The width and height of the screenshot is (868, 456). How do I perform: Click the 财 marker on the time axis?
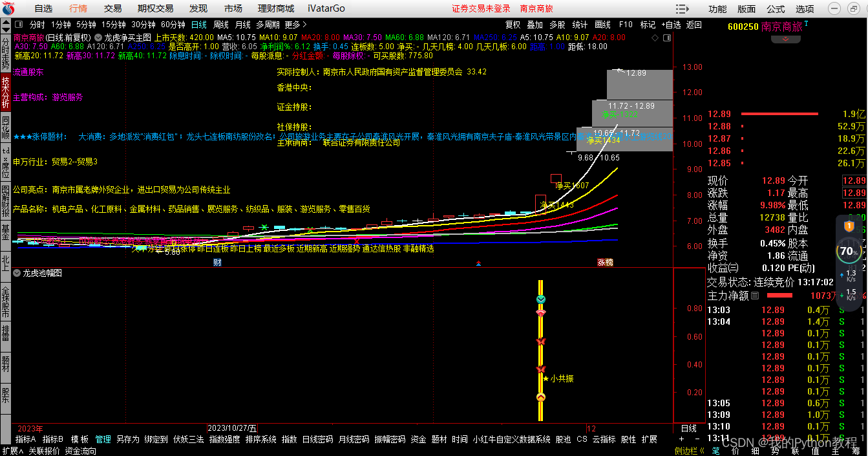(x=217, y=263)
